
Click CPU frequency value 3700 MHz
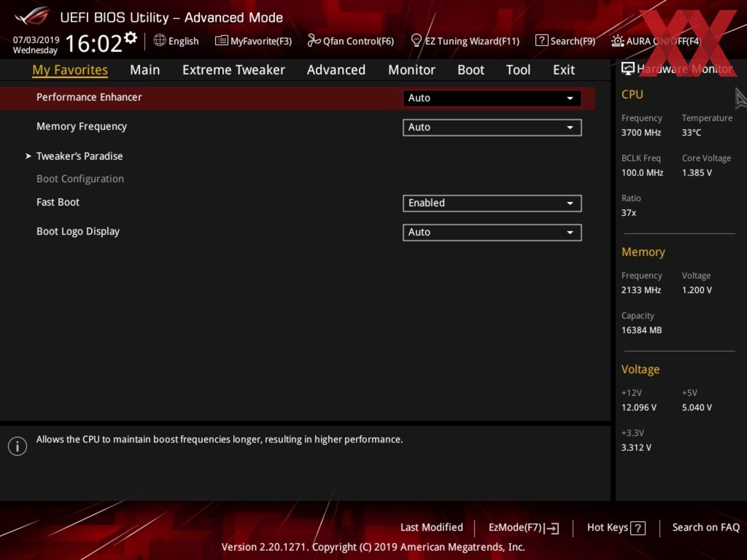coord(641,132)
